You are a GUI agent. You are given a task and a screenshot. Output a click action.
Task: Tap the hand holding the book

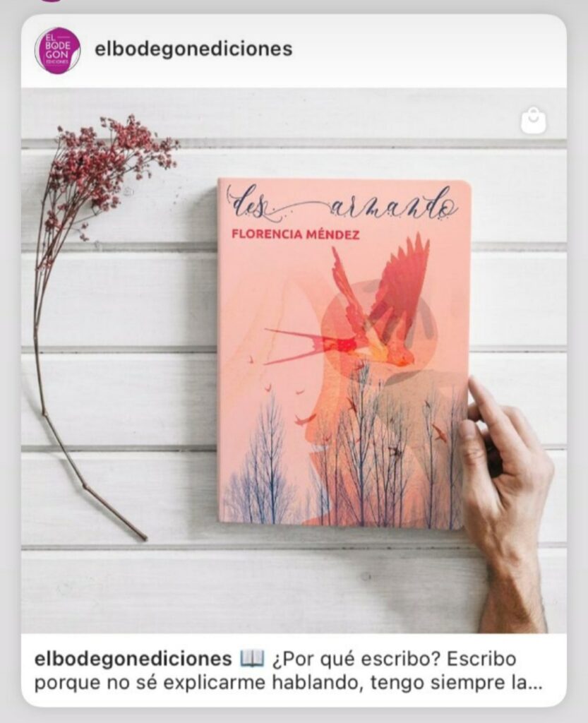(505, 503)
